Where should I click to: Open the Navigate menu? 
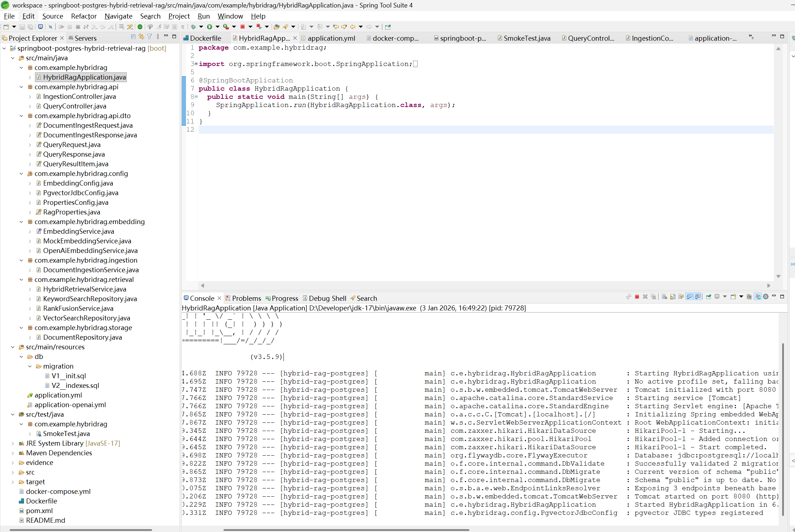118,16
